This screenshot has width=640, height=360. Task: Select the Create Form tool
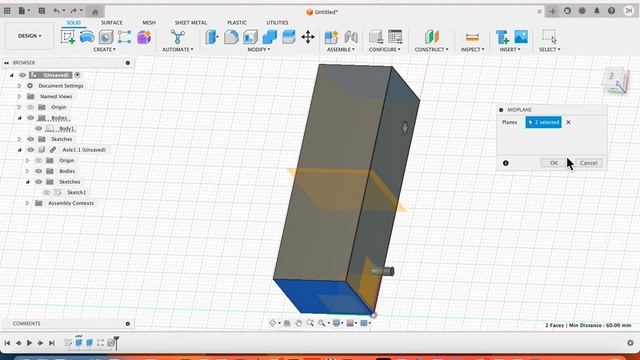point(144,37)
